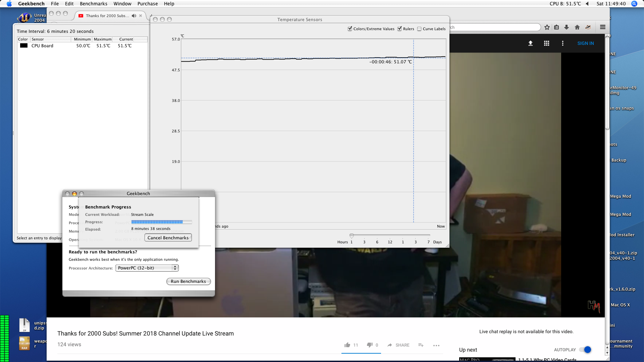
Task: Enable the Curve Labels checkbox
Action: coord(419,29)
